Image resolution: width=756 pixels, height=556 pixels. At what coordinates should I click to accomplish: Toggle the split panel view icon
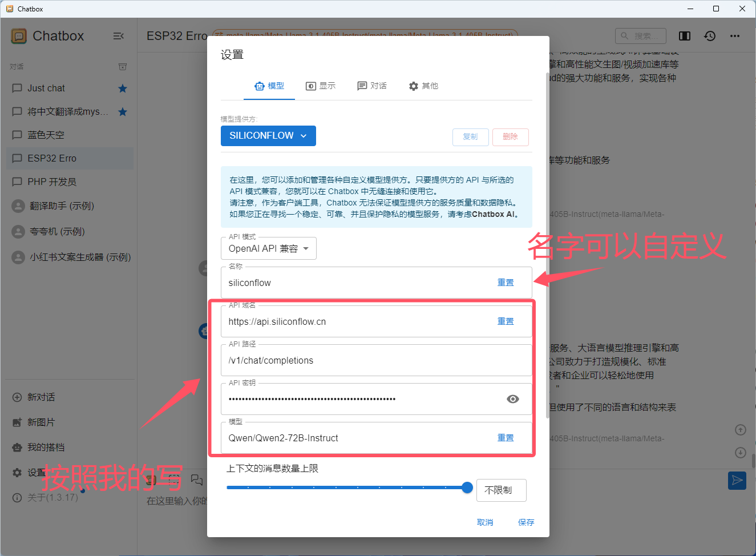coord(685,36)
